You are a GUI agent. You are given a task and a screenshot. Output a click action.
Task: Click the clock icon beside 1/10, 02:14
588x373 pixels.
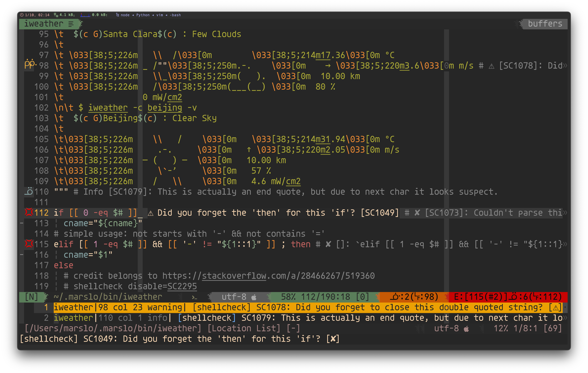(x=22, y=15)
